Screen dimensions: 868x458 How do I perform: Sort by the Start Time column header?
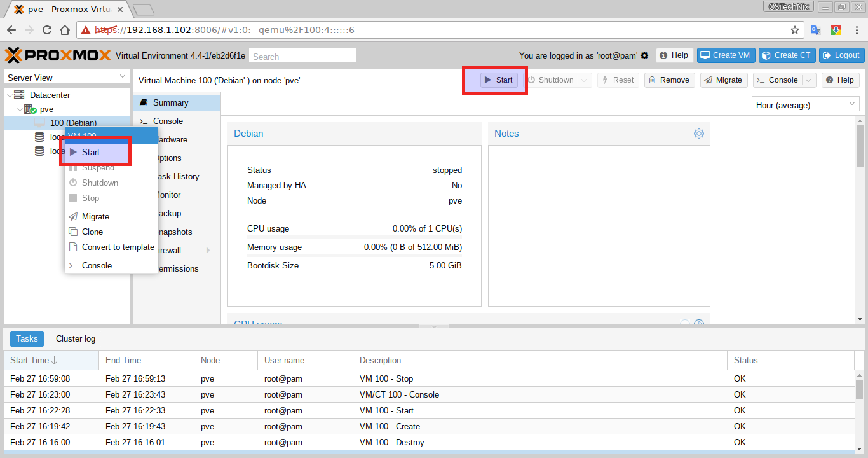(x=51, y=360)
